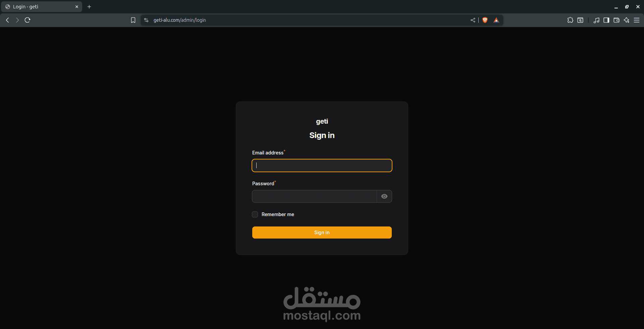Open the browser hamburger menu
The image size is (644, 329).
coord(637,20)
